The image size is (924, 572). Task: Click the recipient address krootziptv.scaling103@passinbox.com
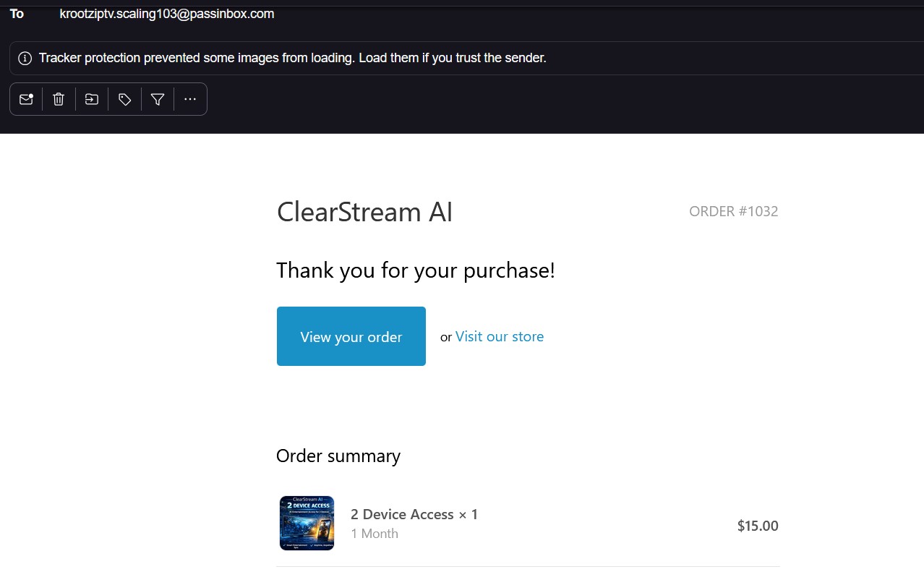(x=167, y=14)
